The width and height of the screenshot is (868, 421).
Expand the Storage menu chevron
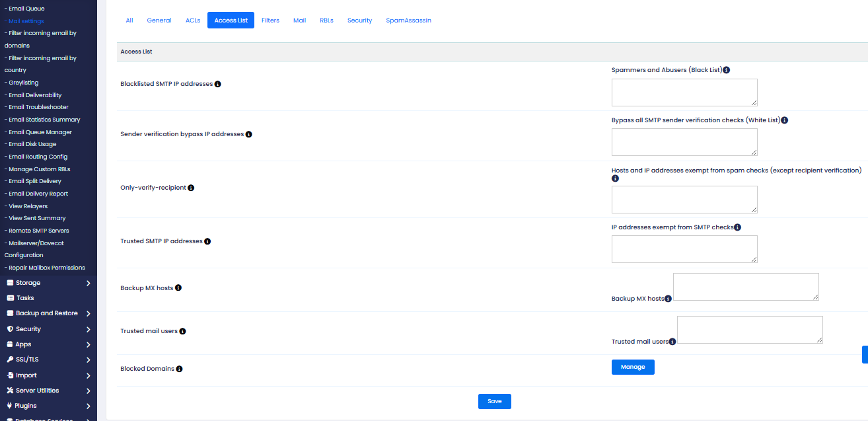[x=89, y=283]
